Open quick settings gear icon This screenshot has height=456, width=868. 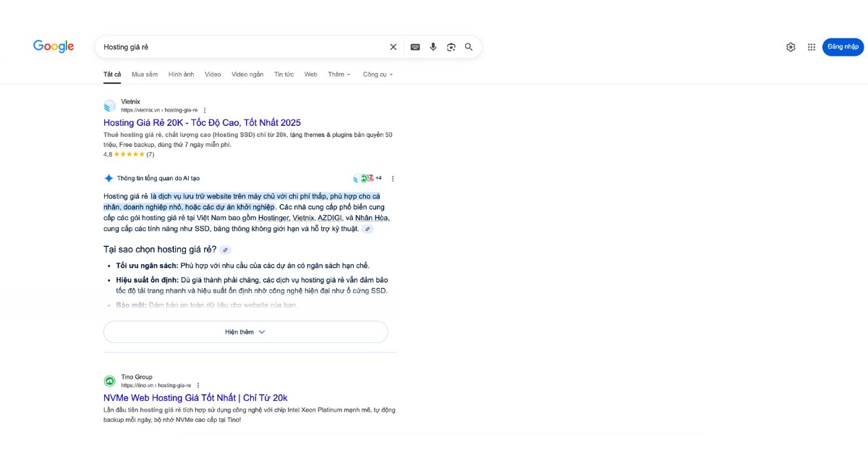point(792,46)
